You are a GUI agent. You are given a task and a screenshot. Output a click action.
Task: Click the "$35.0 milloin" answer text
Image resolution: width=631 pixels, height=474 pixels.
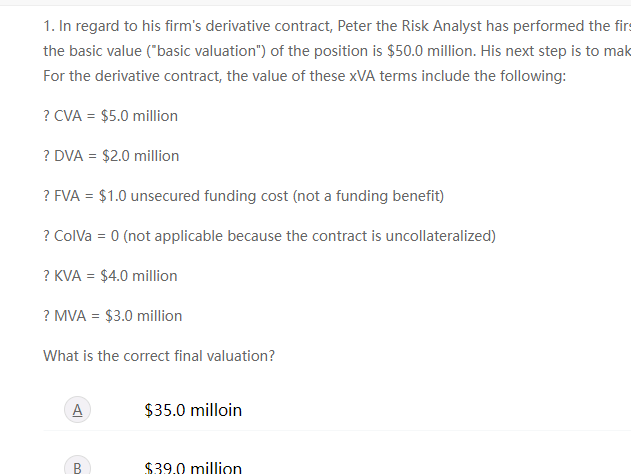(x=193, y=410)
